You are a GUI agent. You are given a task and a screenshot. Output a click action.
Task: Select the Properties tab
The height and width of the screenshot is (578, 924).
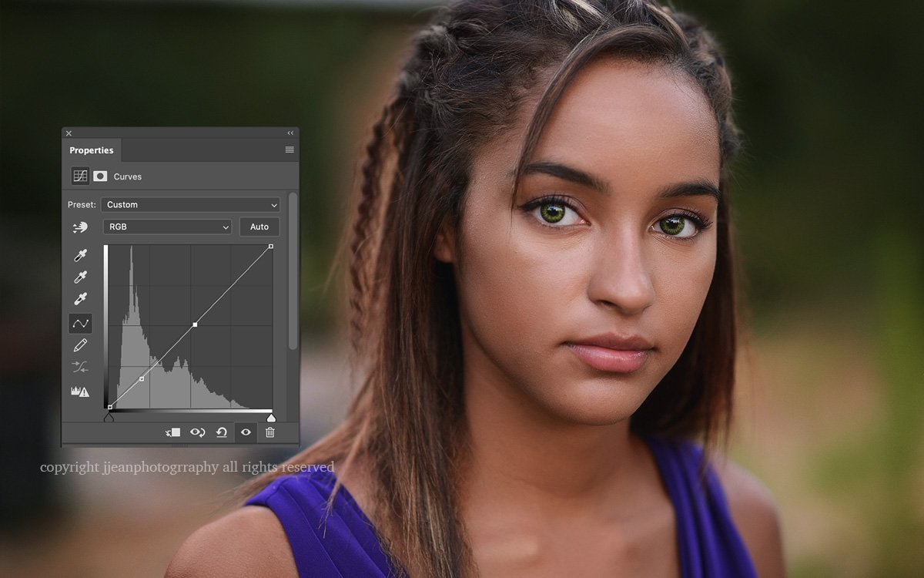[92, 150]
